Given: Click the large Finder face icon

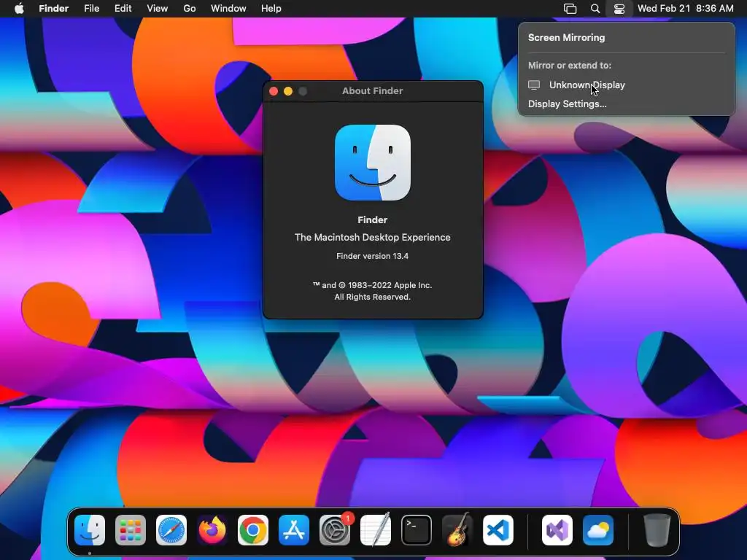Looking at the screenshot, I should (373, 163).
